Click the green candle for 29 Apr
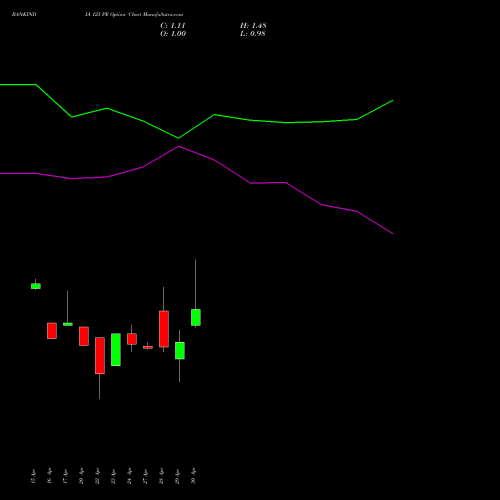 coord(180,350)
